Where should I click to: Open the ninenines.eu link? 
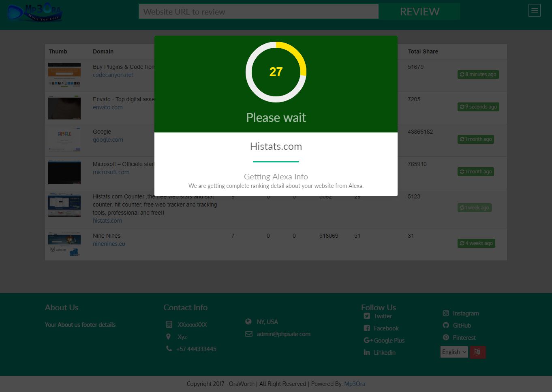point(109,244)
